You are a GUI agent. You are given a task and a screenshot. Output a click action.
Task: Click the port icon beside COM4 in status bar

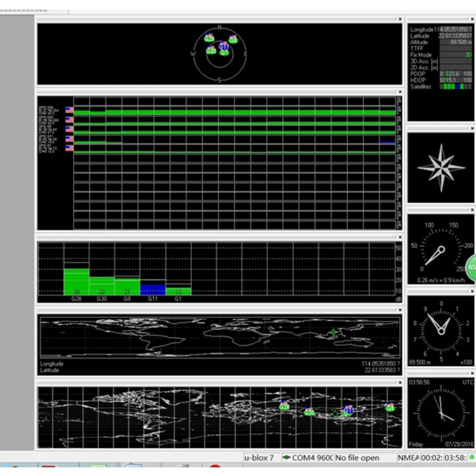[x=286, y=458]
